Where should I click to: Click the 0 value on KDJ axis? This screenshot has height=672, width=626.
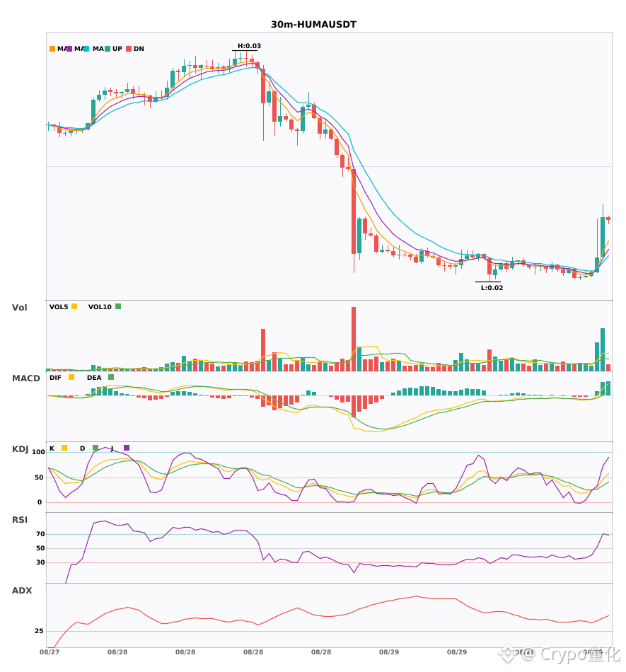point(40,502)
